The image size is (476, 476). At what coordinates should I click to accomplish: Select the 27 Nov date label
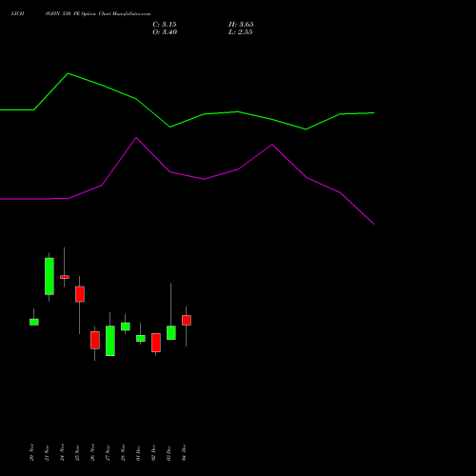pos(108,452)
